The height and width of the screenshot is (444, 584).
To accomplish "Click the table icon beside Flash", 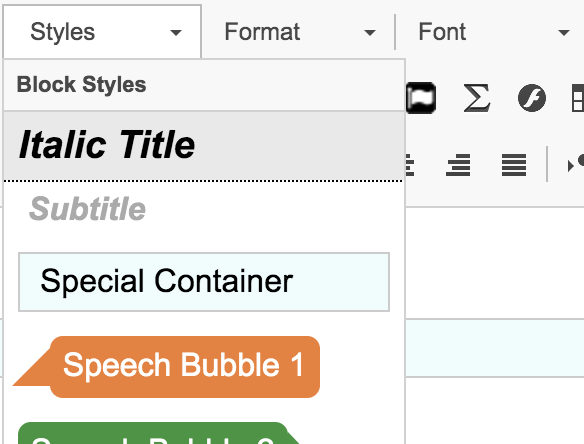I will point(578,98).
